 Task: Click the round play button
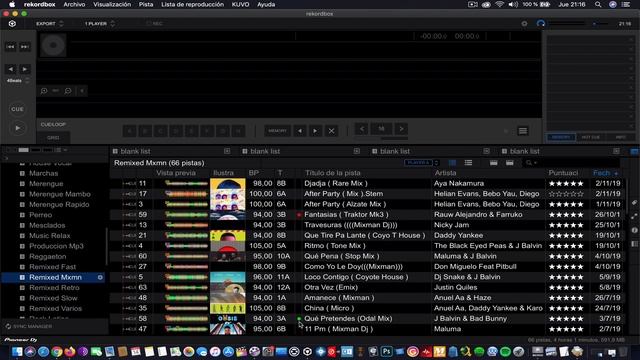pos(18,128)
